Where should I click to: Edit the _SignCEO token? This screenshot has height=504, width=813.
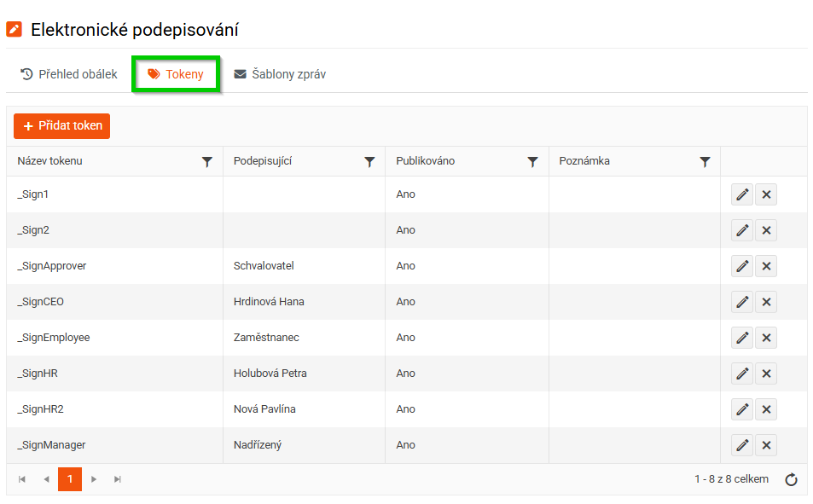742,302
